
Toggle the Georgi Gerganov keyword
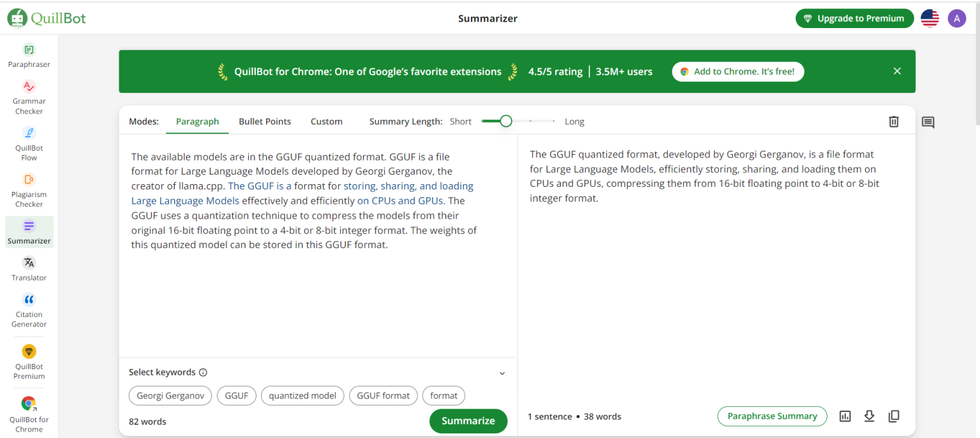point(170,395)
